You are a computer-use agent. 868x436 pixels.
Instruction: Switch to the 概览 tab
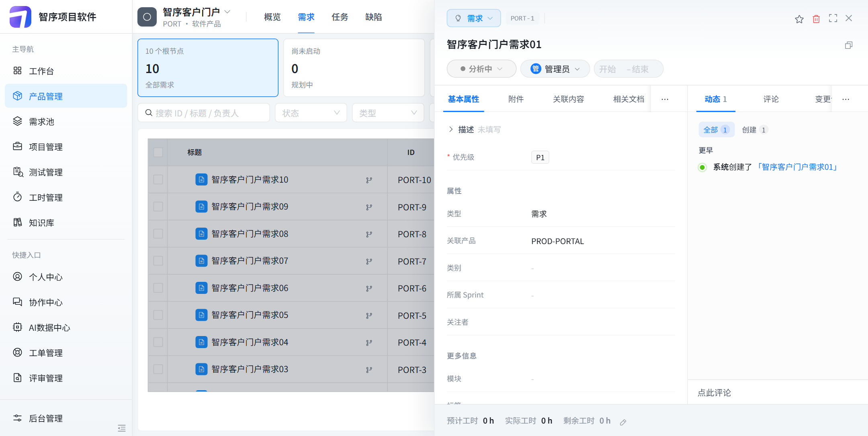[272, 17]
